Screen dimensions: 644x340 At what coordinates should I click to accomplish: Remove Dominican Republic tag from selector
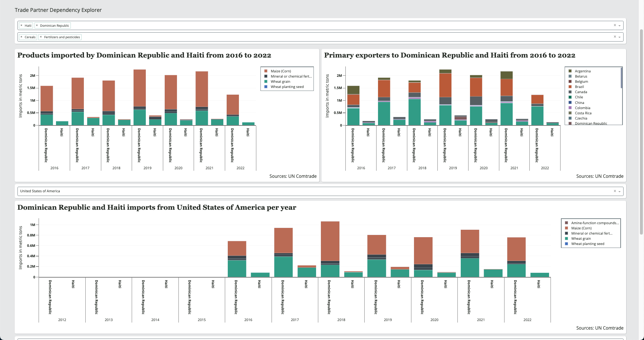[x=37, y=26]
